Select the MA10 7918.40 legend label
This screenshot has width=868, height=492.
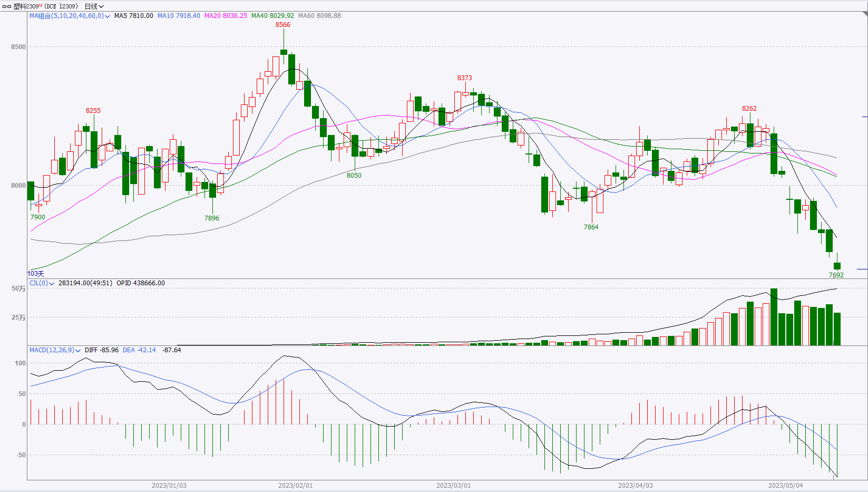click(179, 16)
